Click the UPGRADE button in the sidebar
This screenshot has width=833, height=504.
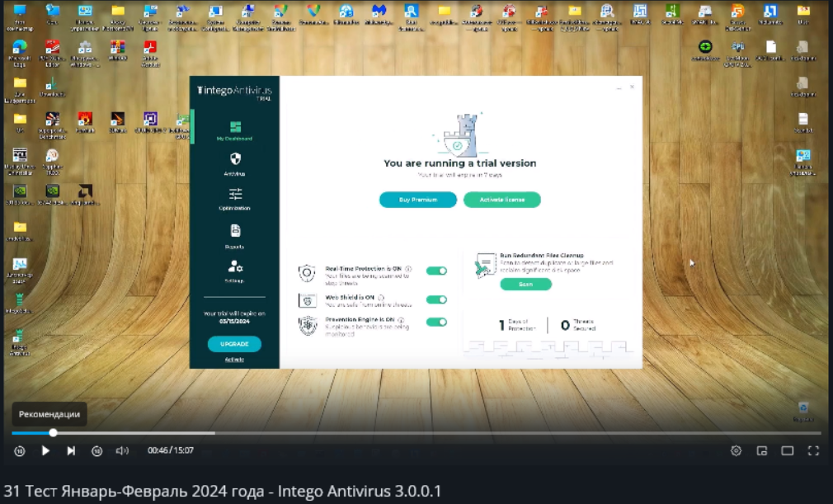234,344
